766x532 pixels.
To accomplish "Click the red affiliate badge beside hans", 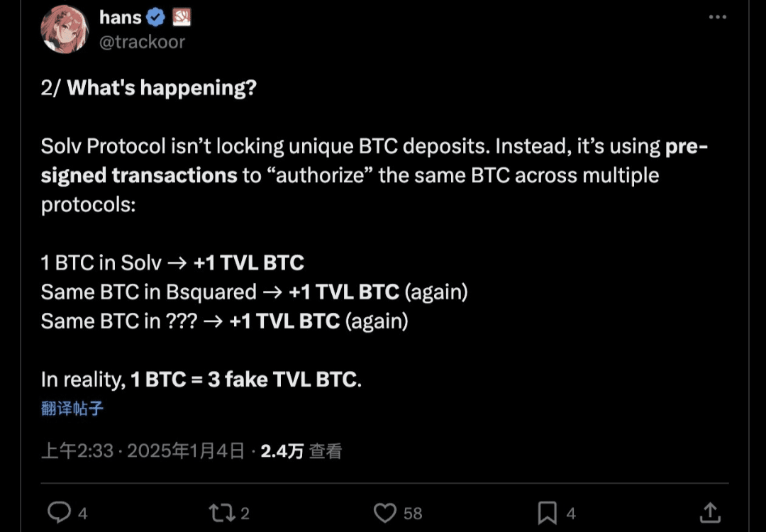I will point(182,18).
